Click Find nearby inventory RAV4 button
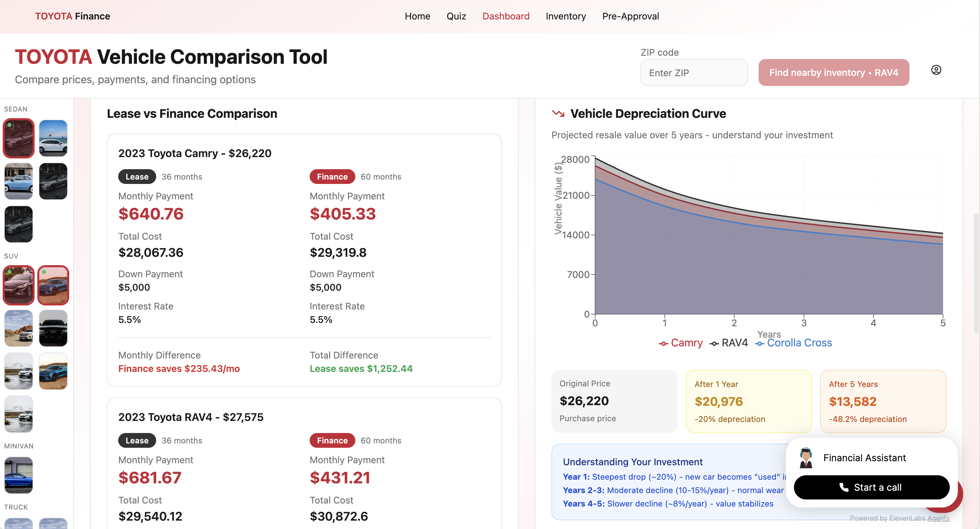 coord(833,73)
